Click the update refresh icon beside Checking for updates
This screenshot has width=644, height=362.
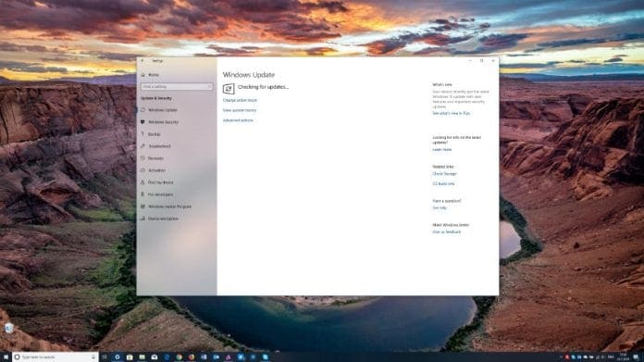[x=229, y=88]
